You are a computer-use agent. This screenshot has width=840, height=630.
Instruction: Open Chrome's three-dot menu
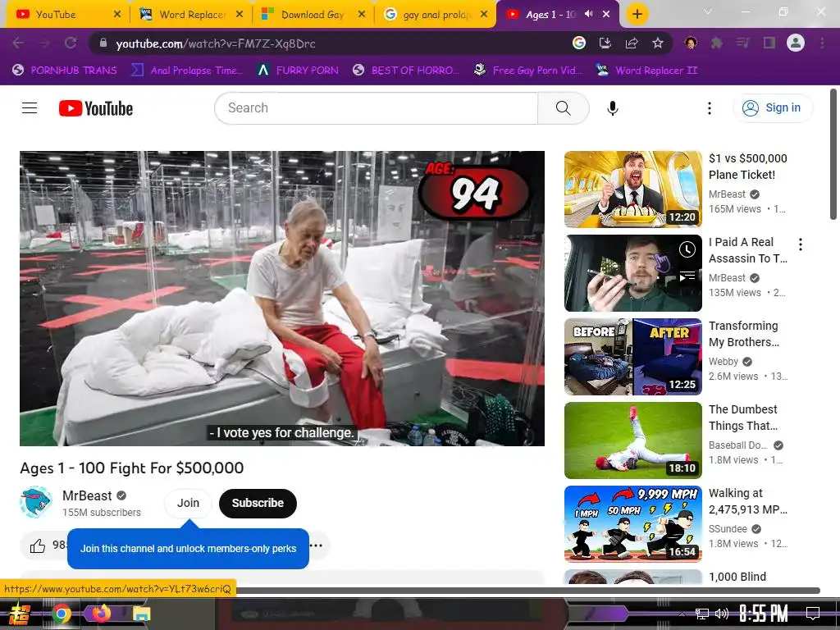[x=822, y=43]
